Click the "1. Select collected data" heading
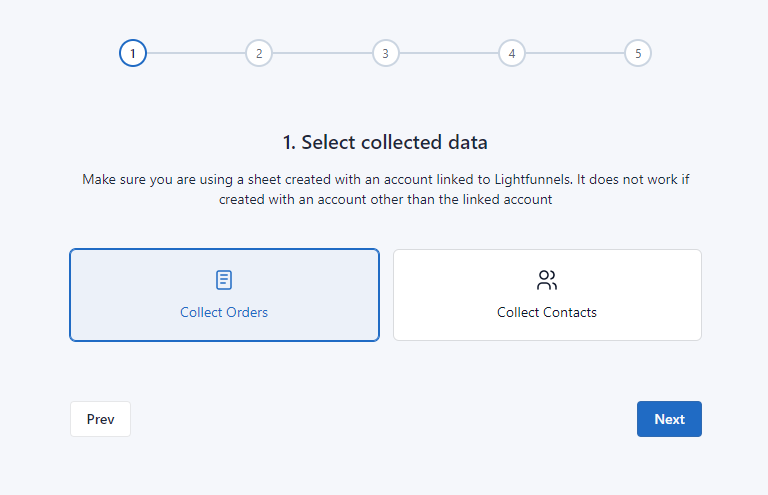 click(385, 142)
